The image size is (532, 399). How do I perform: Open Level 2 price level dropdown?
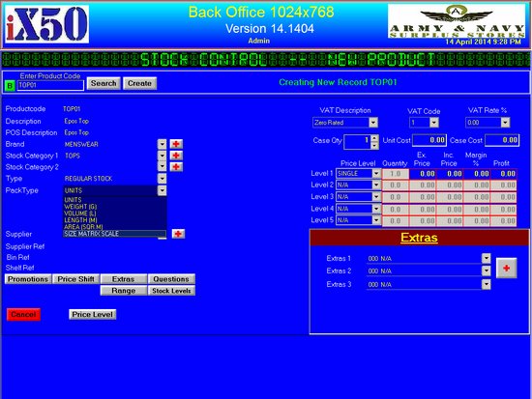click(376, 185)
